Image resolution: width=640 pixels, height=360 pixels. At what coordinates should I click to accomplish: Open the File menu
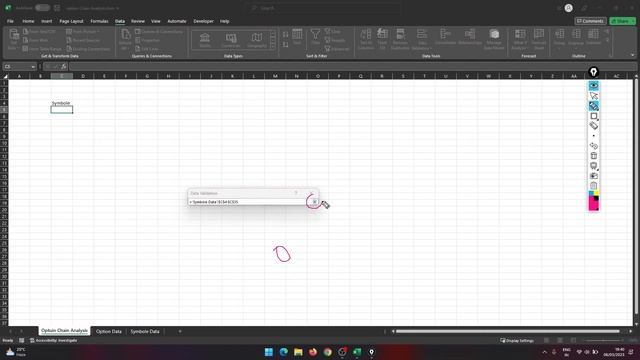coord(10,21)
